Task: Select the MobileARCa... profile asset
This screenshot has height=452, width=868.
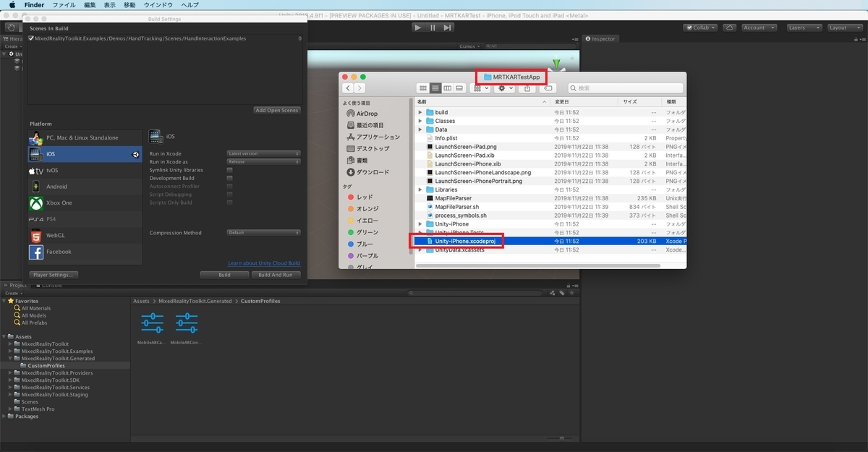Action: click(153, 329)
